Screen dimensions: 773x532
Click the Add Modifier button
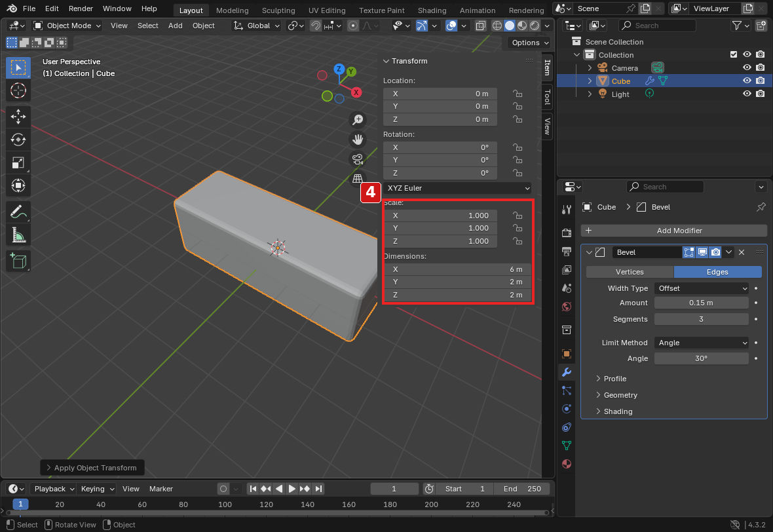point(674,231)
